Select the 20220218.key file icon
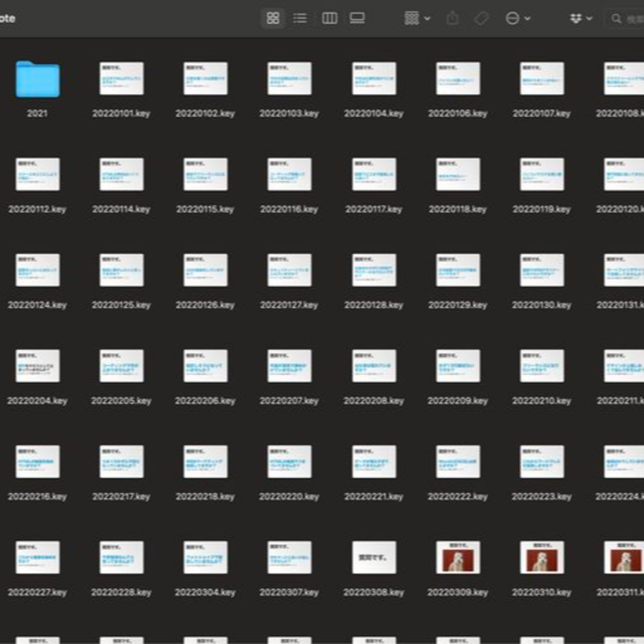This screenshot has width=644, height=644. point(205,462)
